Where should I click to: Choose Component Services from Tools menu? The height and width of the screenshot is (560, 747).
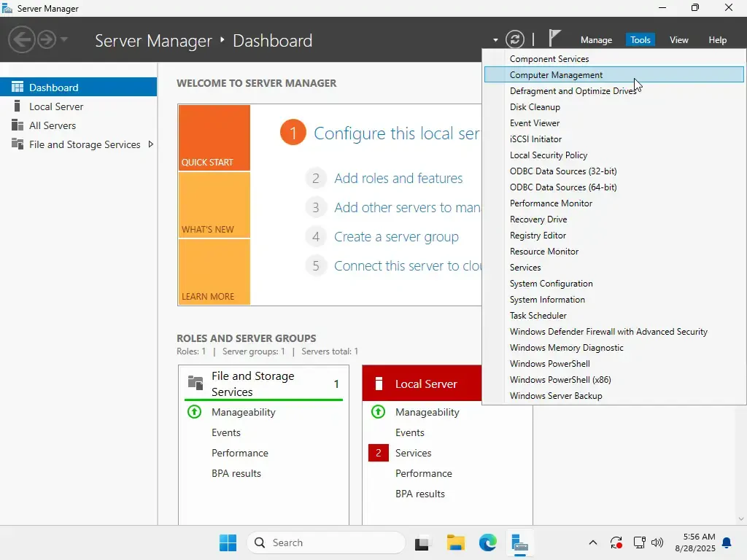614,58
